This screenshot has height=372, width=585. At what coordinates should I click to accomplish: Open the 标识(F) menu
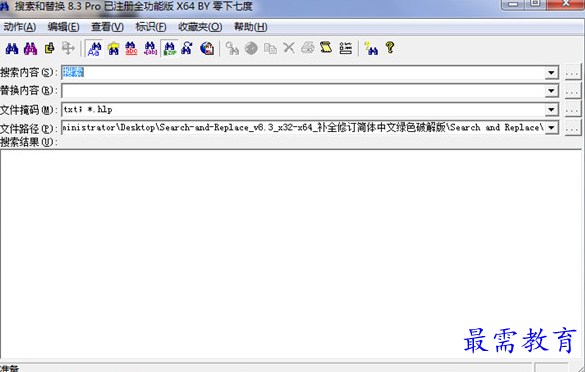(x=151, y=27)
